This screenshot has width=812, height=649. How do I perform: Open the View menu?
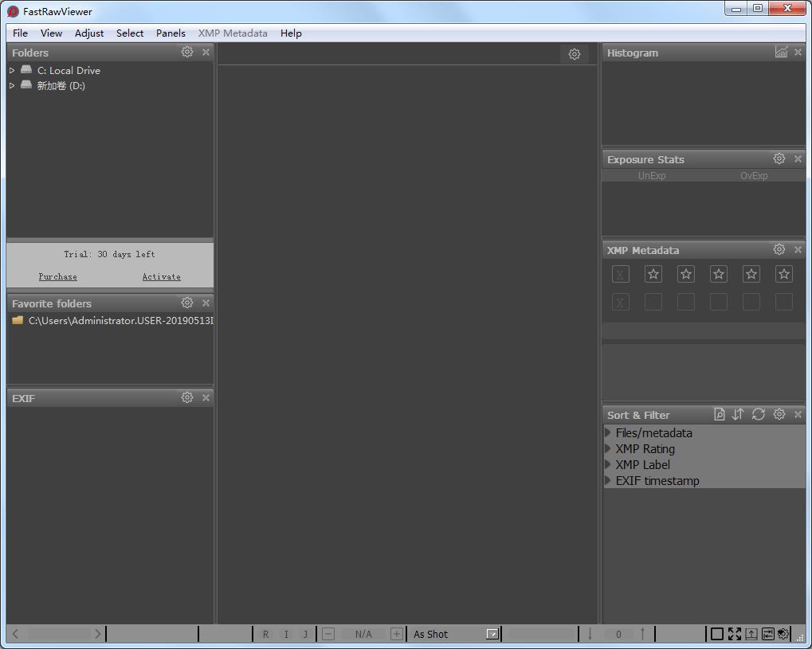pyautogui.click(x=51, y=33)
